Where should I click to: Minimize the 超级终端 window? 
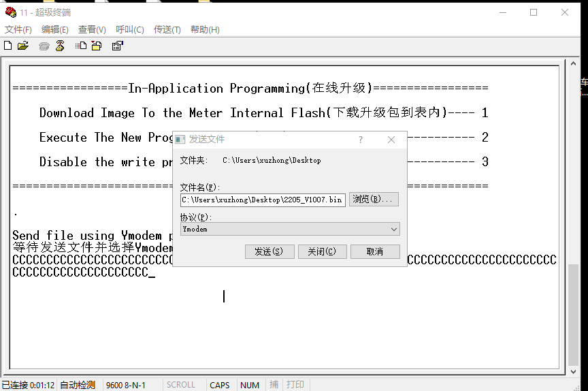click(x=503, y=12)
